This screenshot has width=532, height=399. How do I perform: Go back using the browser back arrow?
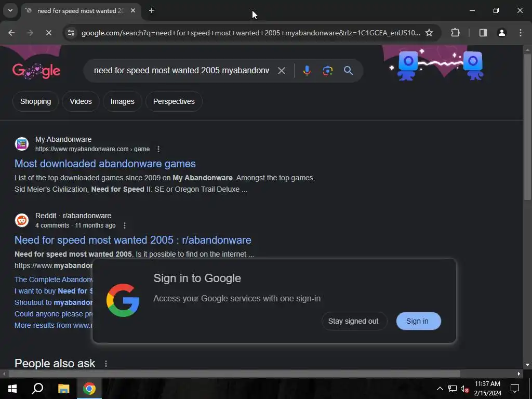11,33
